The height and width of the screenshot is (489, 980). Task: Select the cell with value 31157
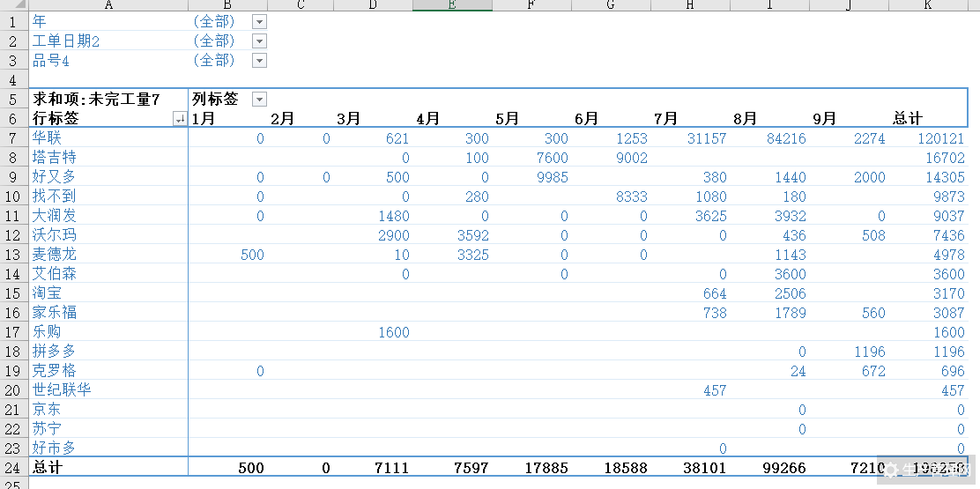(707, 138)
